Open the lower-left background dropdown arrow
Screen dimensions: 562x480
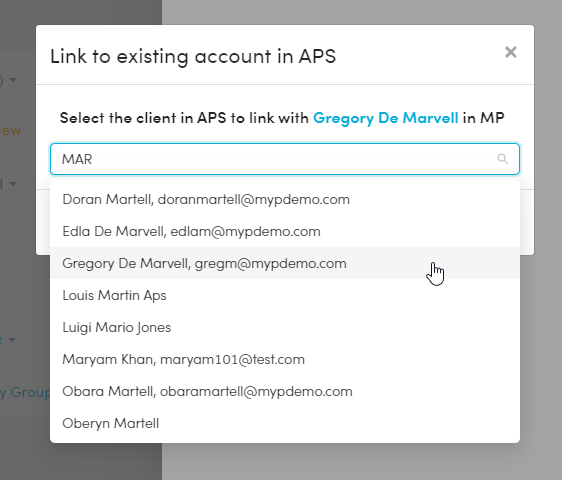click(x=12, y=339)
